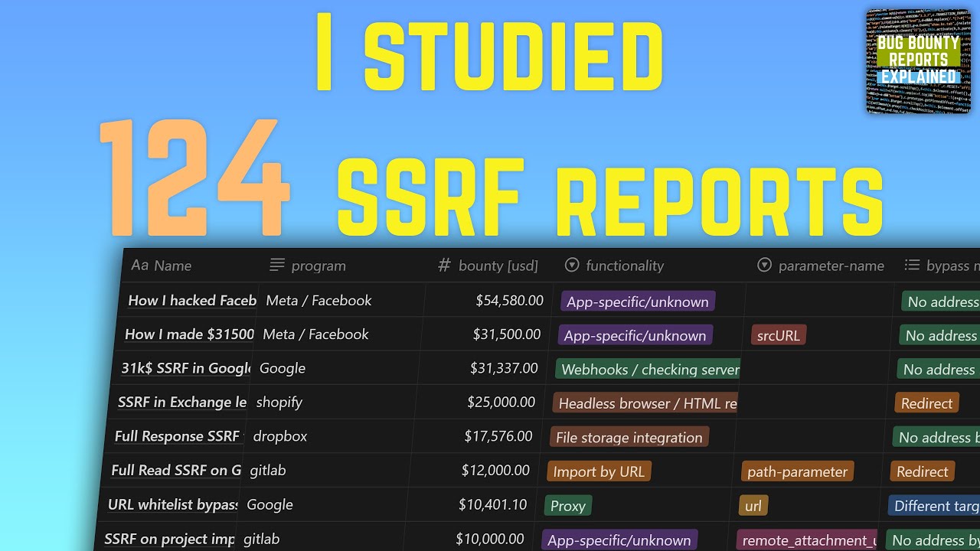
Task: Click the select icon beside parameter-name
Action: (x=764, y=266)
